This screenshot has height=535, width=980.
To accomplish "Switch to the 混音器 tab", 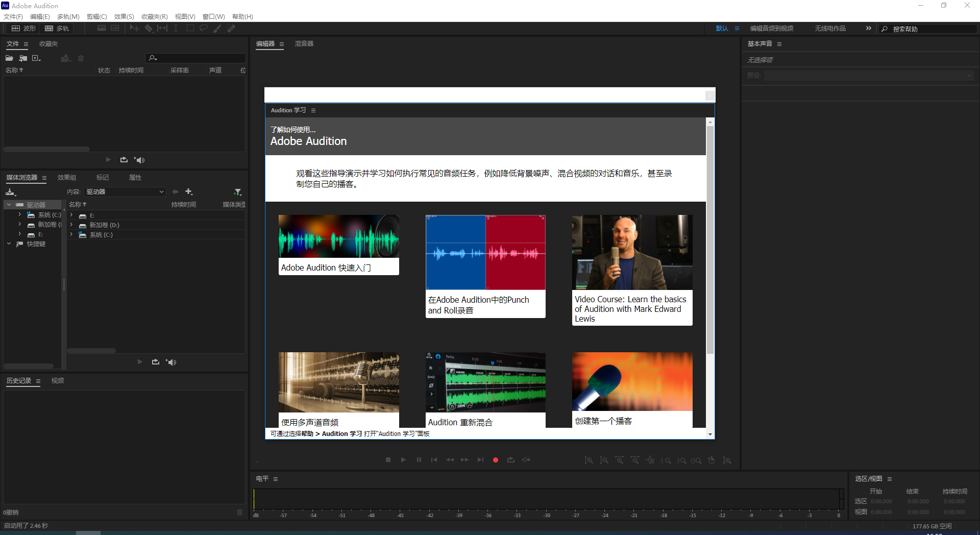I will (x=304, y=44).
